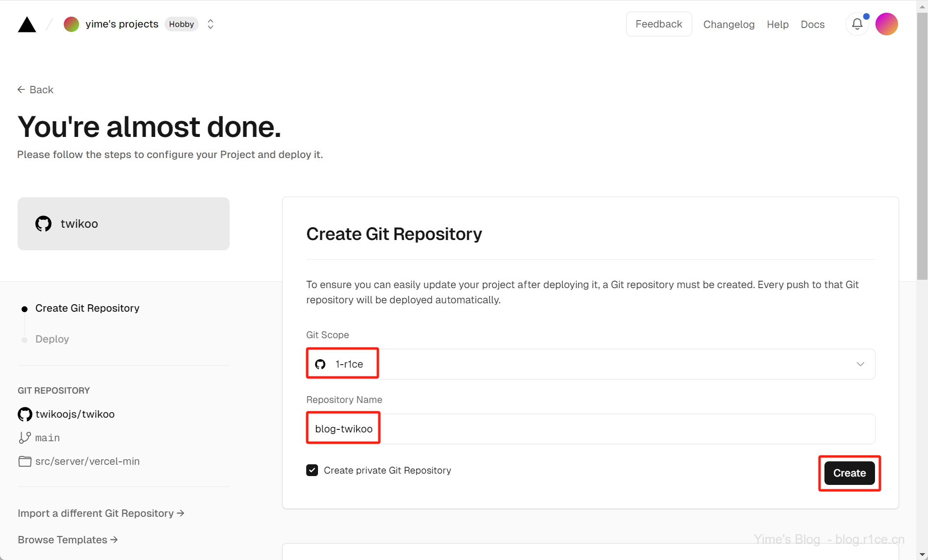This screenshot has width=928, height=560.
Task: Click the GitHub icon in twikoo card
Action: (x=44, y=224)
